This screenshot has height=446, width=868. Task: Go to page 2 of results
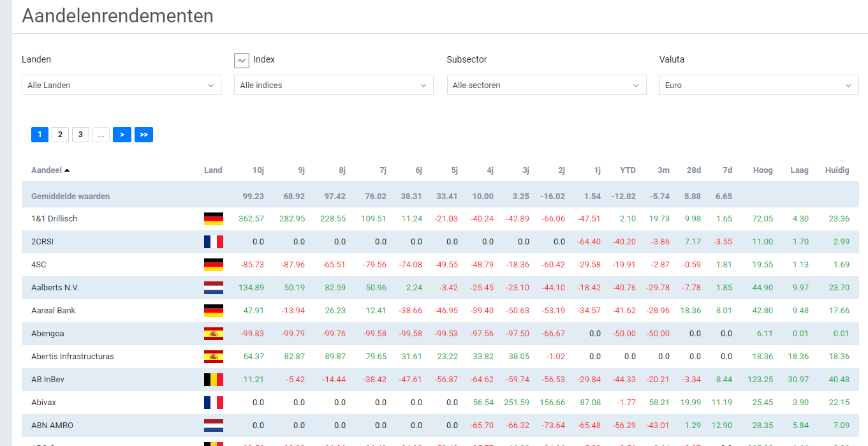(60, 135)
